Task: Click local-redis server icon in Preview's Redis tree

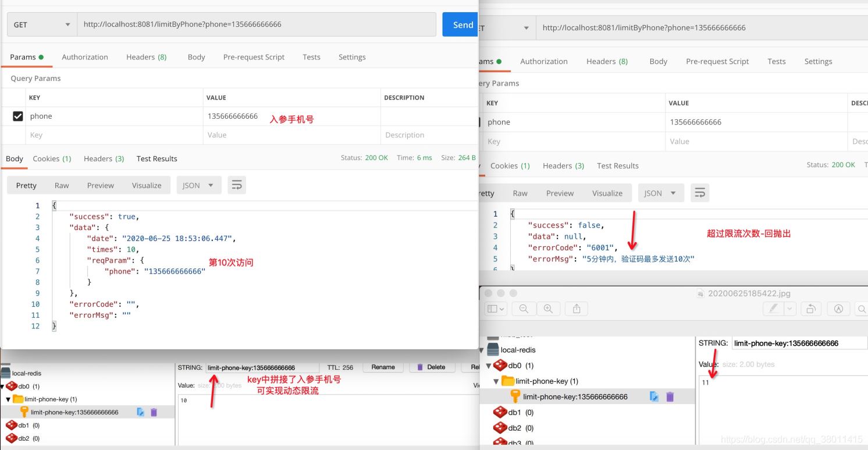Action: pos(493,350)
